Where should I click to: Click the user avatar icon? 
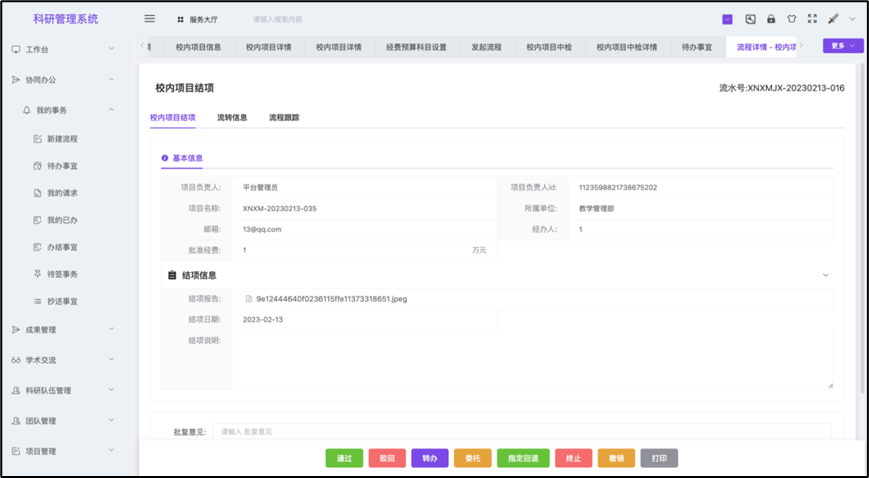(x=833, y=19)
